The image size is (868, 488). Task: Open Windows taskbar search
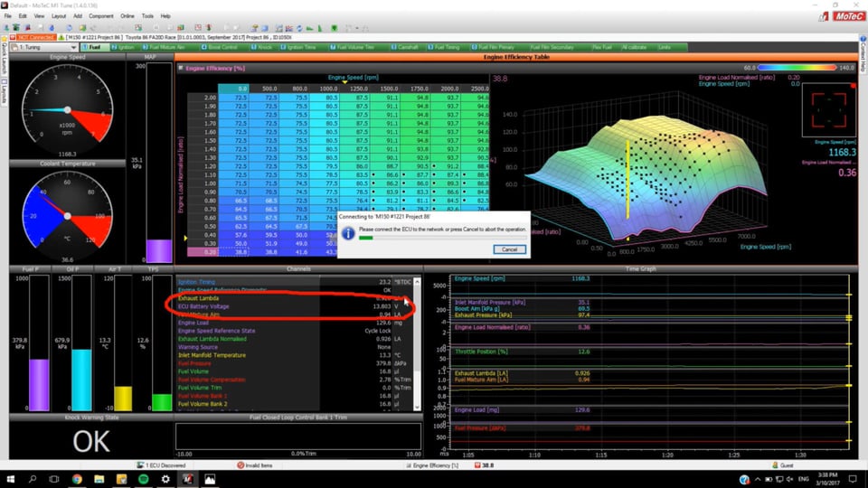pos(33,479)
